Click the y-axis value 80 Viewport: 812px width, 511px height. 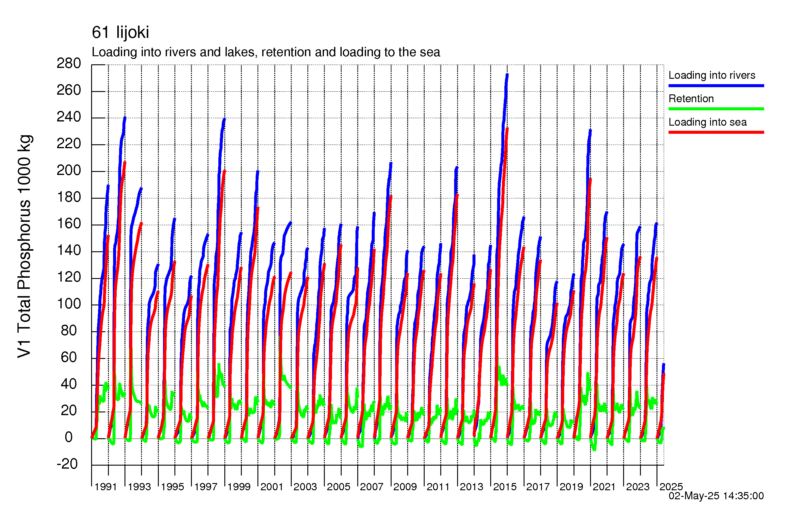[x=69, y=331]
